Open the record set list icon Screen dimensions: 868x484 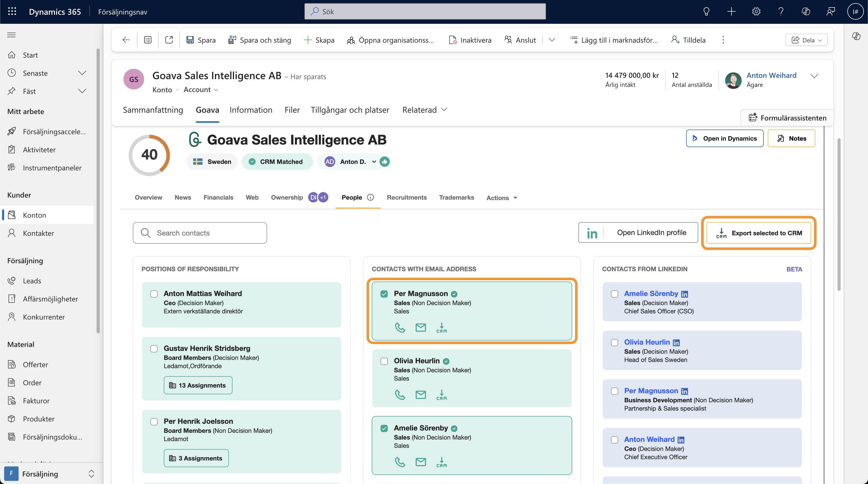148,40
